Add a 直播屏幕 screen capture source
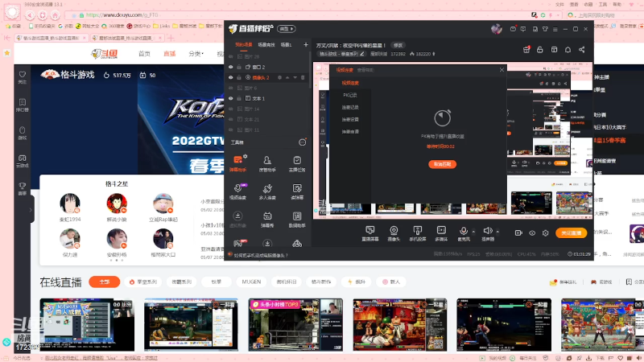This screenshot has width=644, height=362. (x=370, y=233)
